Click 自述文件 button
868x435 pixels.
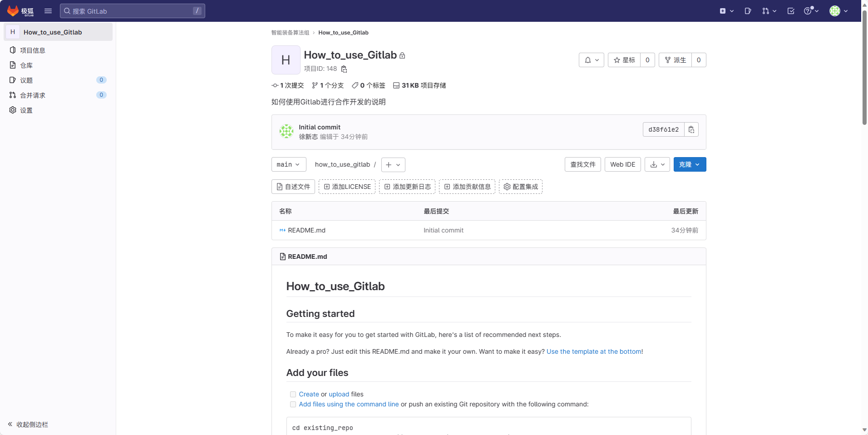[x=293, y=187]
